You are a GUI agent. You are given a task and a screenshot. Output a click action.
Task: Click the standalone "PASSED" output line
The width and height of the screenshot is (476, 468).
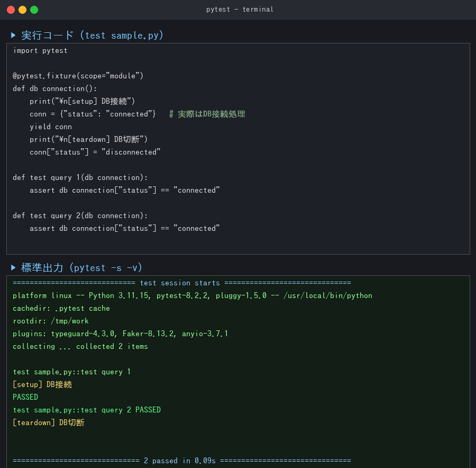25,397
